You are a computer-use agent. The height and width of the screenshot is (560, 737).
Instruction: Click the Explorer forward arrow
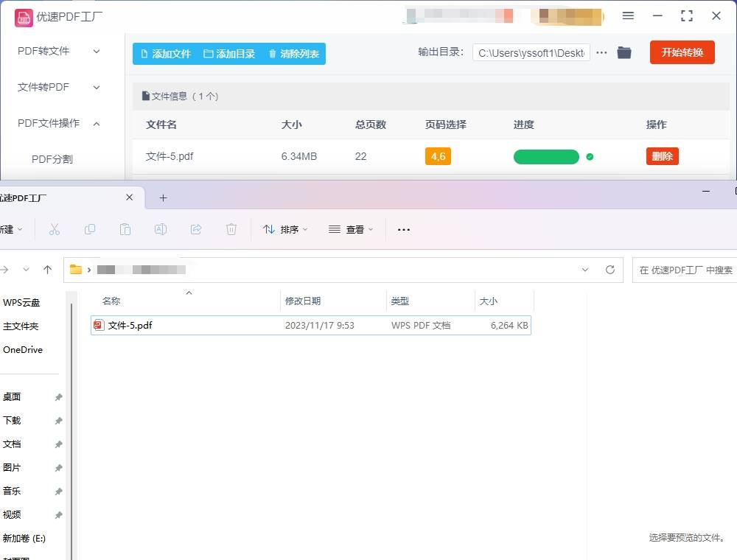pos(4,270)
